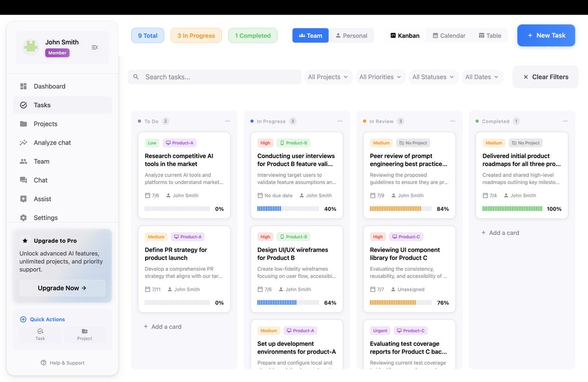Viewport: 588px width, 382px height.
Task: Click the Project quick action folder icon
Action: tap(84, 331)
